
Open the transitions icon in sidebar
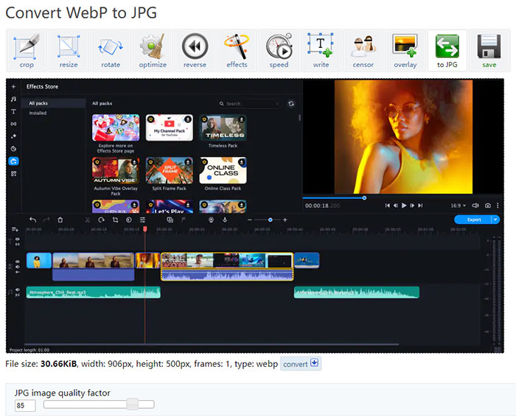13,124
